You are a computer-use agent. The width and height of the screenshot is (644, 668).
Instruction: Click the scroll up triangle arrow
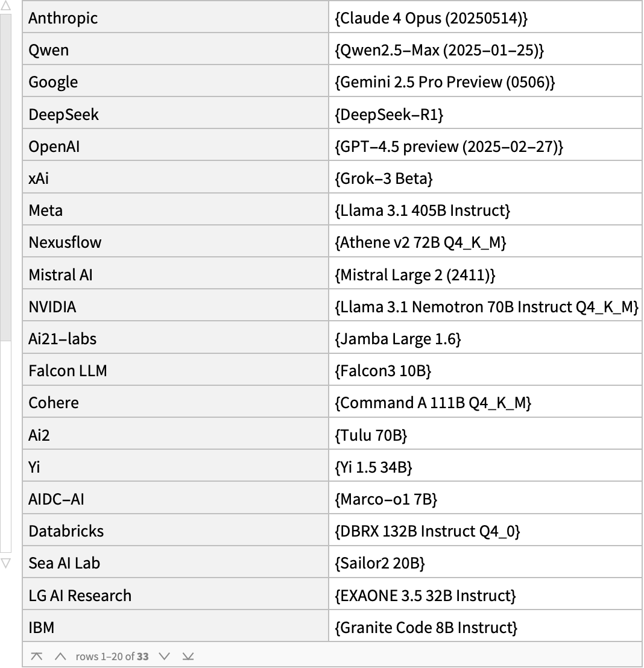coord(5,6)
